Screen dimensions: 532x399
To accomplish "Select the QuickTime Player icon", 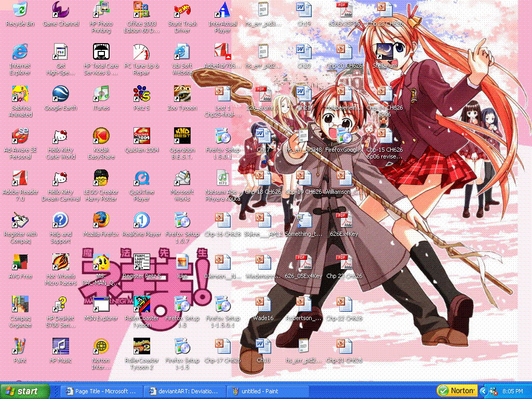I will [x=141, y=178].
